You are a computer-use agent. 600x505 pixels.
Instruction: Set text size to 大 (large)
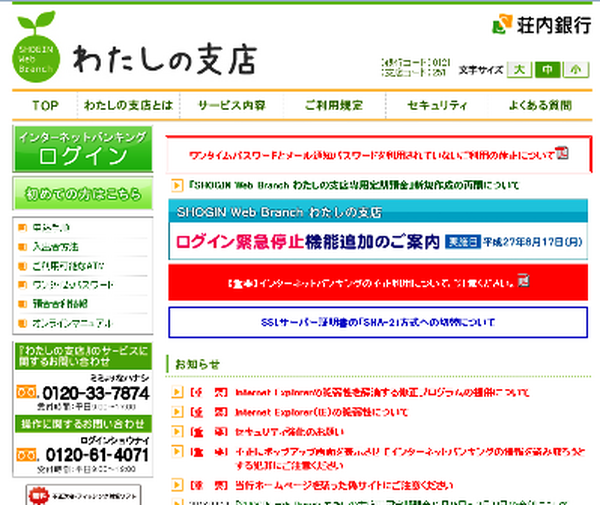click(519, 70)
